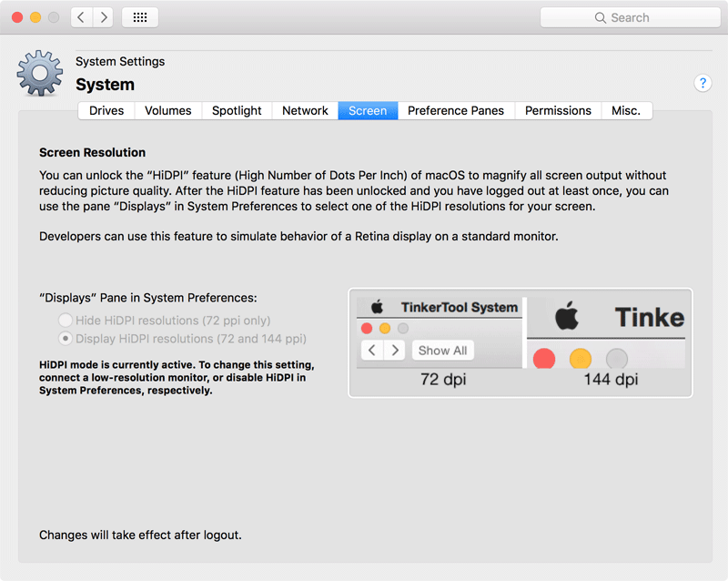Go to the Network tab
Viewport: 728px width, 581px height.
tap(305, 110)
